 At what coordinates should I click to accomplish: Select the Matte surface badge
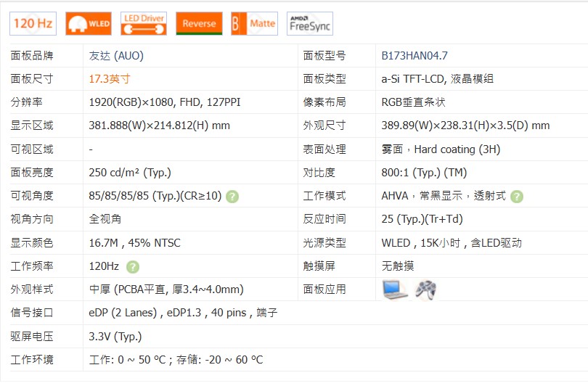254,23
